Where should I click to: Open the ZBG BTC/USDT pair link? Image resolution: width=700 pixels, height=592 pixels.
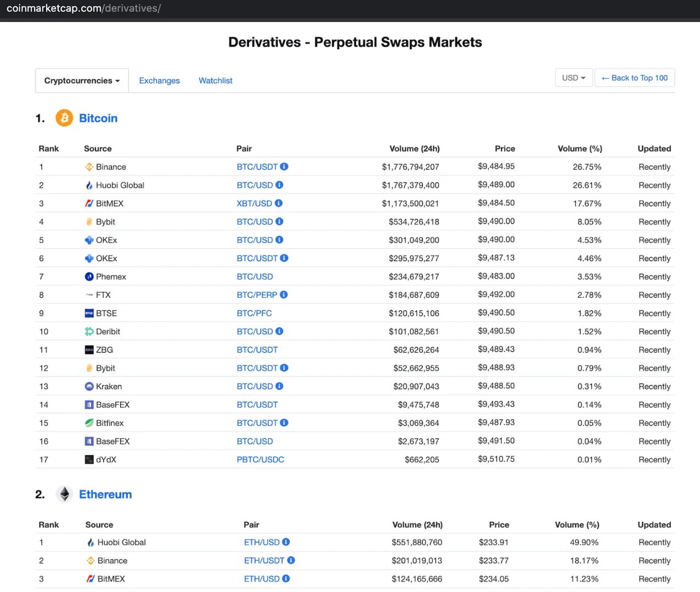pyautogui.click(x=257, y=350)
